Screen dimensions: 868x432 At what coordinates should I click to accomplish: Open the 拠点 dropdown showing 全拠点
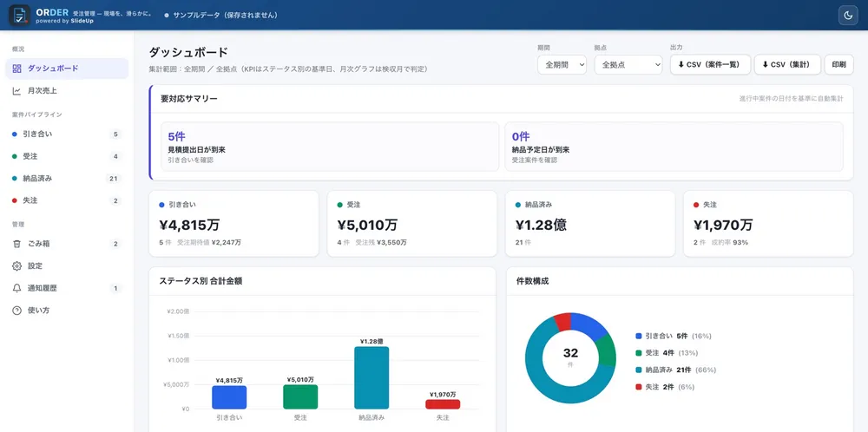(628, 65)
